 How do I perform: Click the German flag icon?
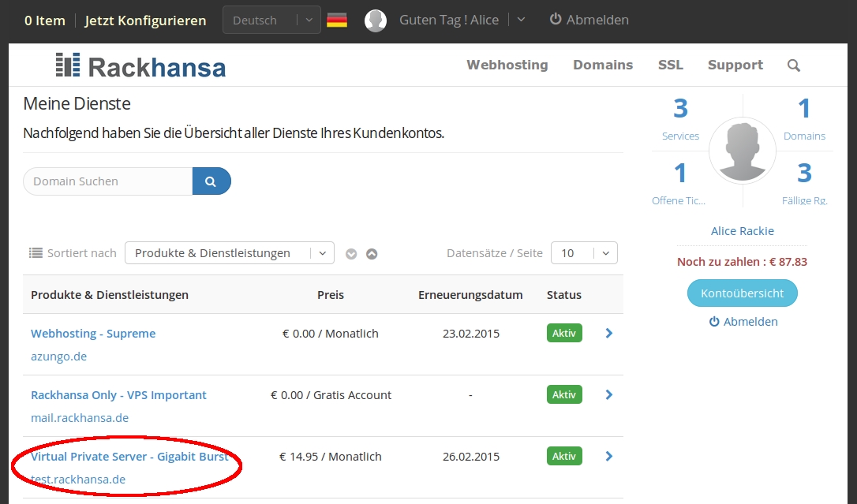coord(337,21)
